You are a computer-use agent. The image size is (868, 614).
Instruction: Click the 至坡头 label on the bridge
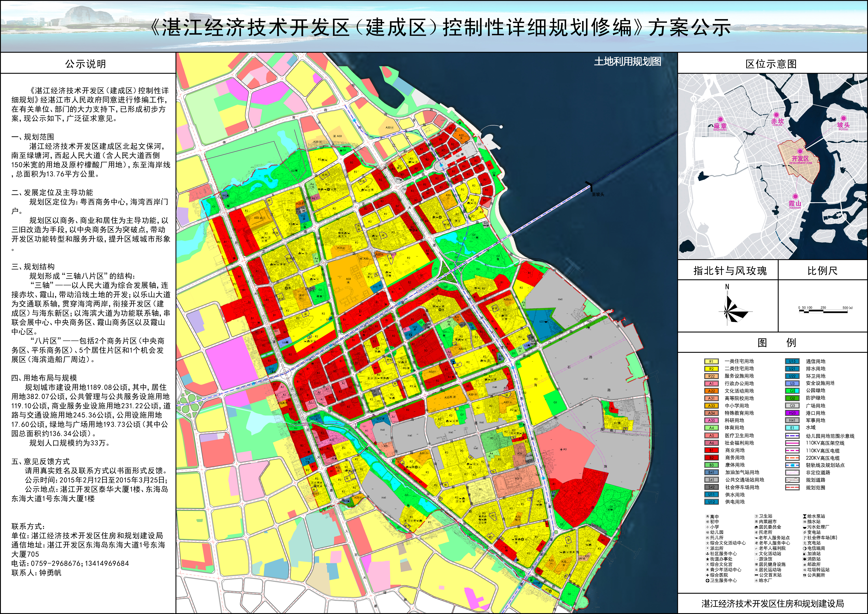pyautogui.click(x=598, y=194)
